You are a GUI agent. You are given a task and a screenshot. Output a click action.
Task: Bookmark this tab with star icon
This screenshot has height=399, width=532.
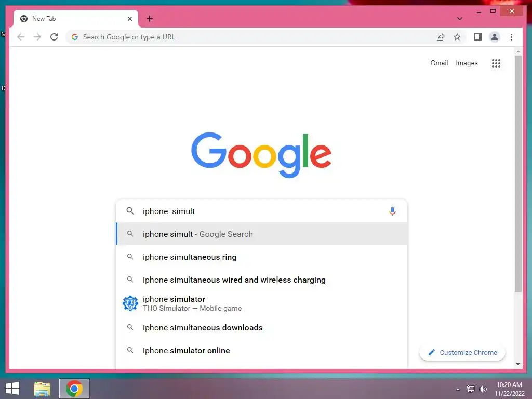[457, 37]
